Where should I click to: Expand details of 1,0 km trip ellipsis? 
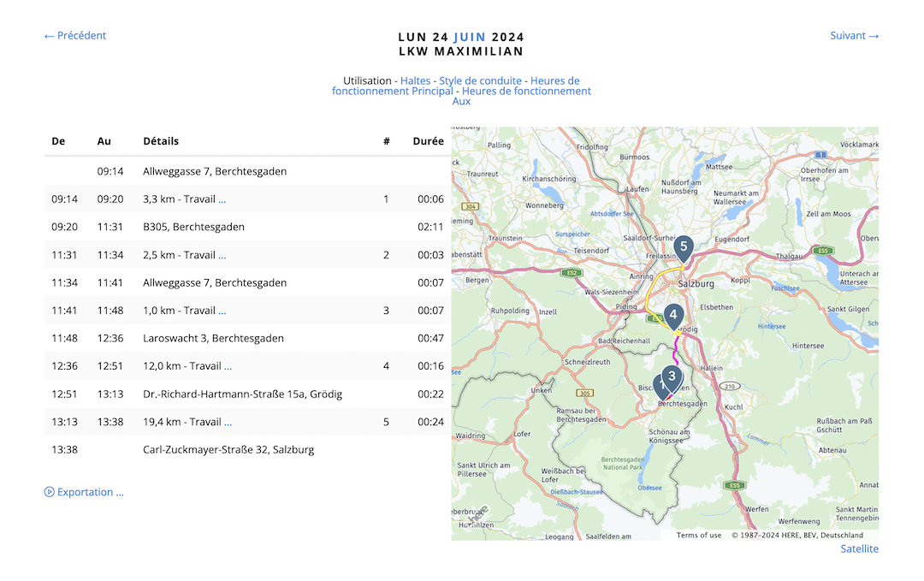point(222,311)
